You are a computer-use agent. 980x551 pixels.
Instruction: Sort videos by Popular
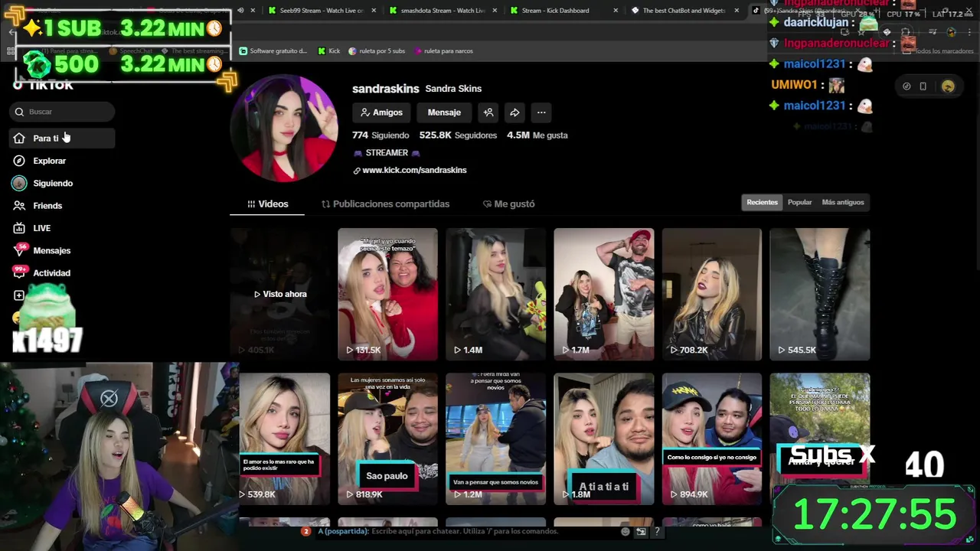pyautogui.click(x=799, y=202)
